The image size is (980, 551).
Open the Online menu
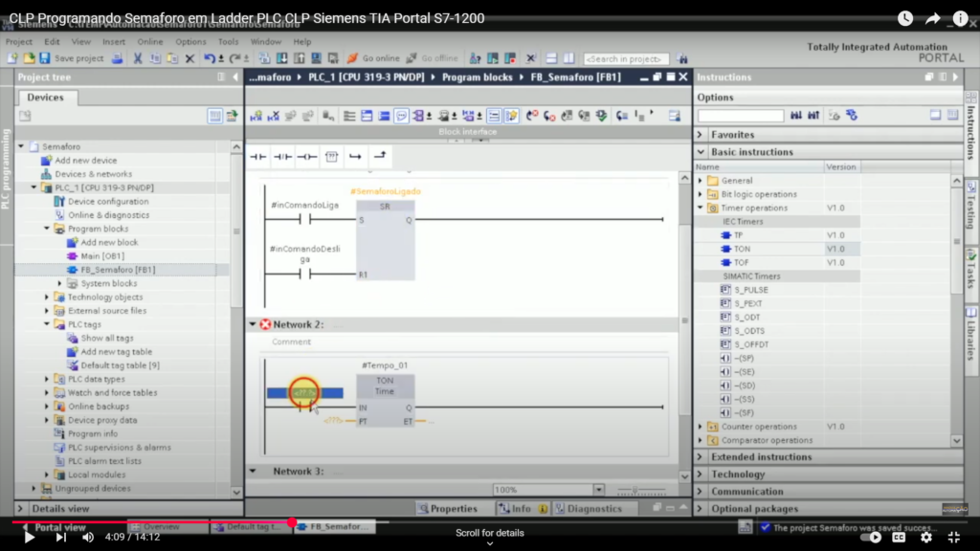[x=150, y=42]
